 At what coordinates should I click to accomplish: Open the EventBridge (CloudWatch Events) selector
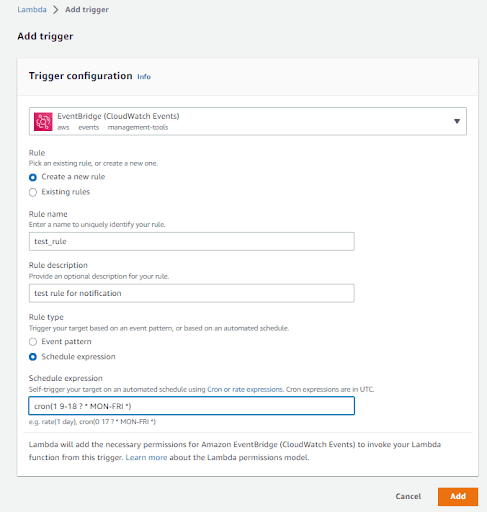tap(248, 121)
